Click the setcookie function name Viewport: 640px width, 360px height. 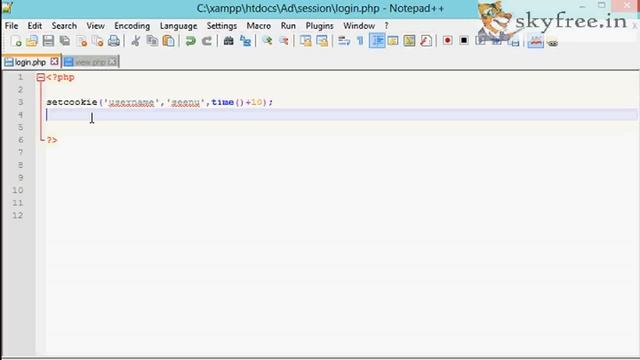point(72,102)
